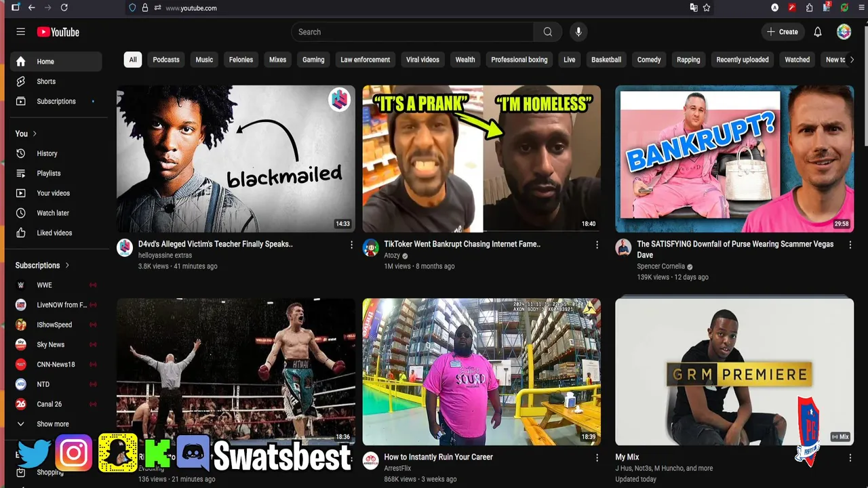
Task: Open options for D4vd's Alleged Victim video
Action: click(x=351, y=245)
